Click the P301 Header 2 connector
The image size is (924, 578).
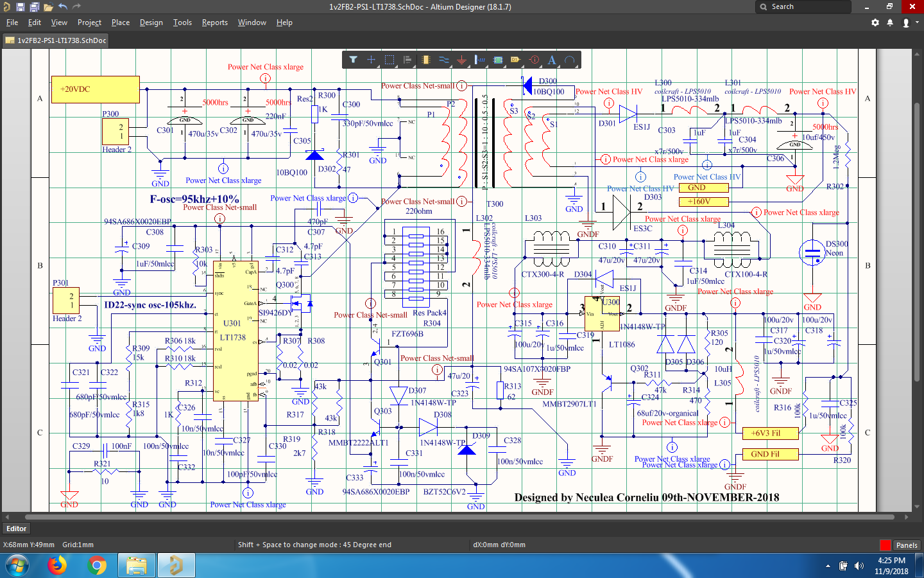66,301
